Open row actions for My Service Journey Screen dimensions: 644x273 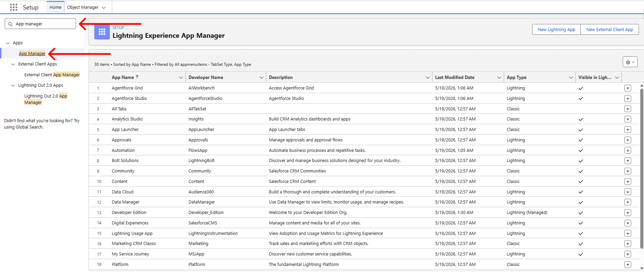628,254
